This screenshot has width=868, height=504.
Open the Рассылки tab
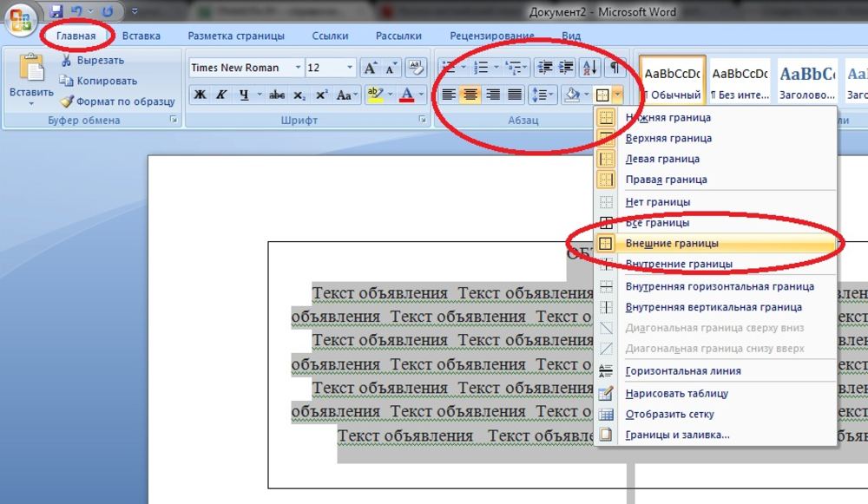click(398, 36)
